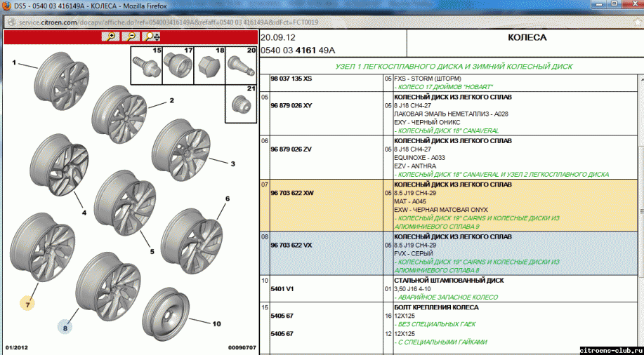Image resolution: width=644 pixels, height=355 pixels.
Task: Click steel spare wheel number 10
Action: 166,314
